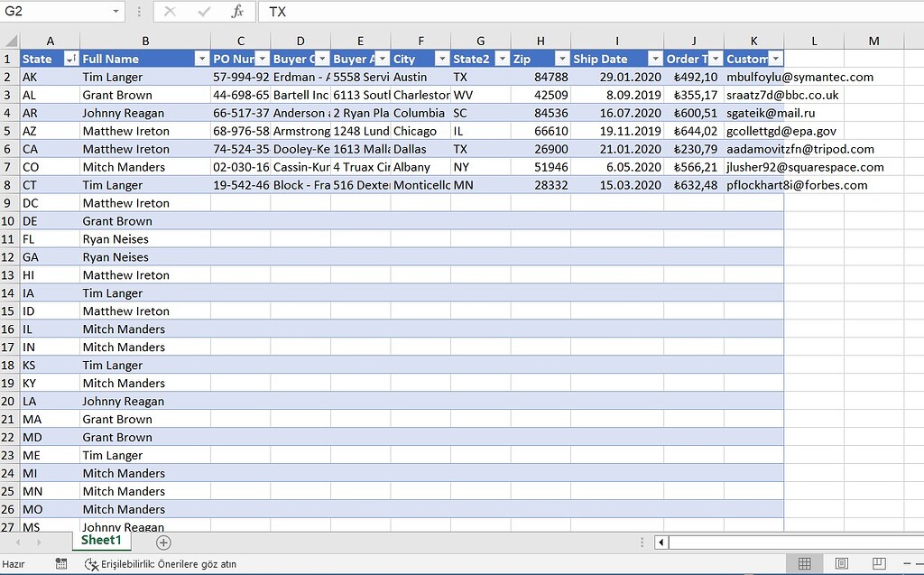
Task: Click the Insert Function (fx) icon
Action: 240,13
